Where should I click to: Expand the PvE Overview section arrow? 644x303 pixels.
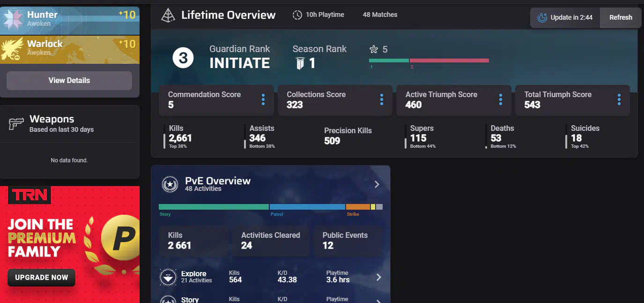pyautogui.click(x=377, y=184)
